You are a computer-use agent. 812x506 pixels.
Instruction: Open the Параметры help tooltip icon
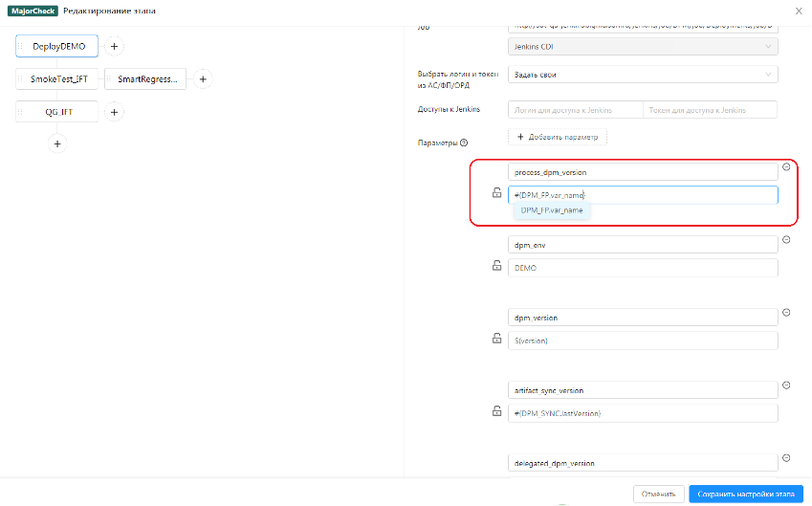[x=464, y=143]
